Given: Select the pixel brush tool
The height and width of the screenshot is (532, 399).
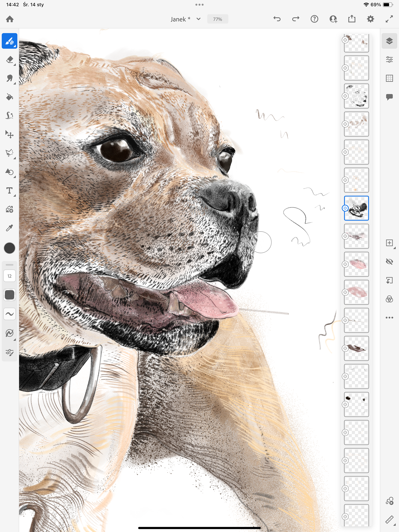Looking at the screenshot, I should coord(9,41).
